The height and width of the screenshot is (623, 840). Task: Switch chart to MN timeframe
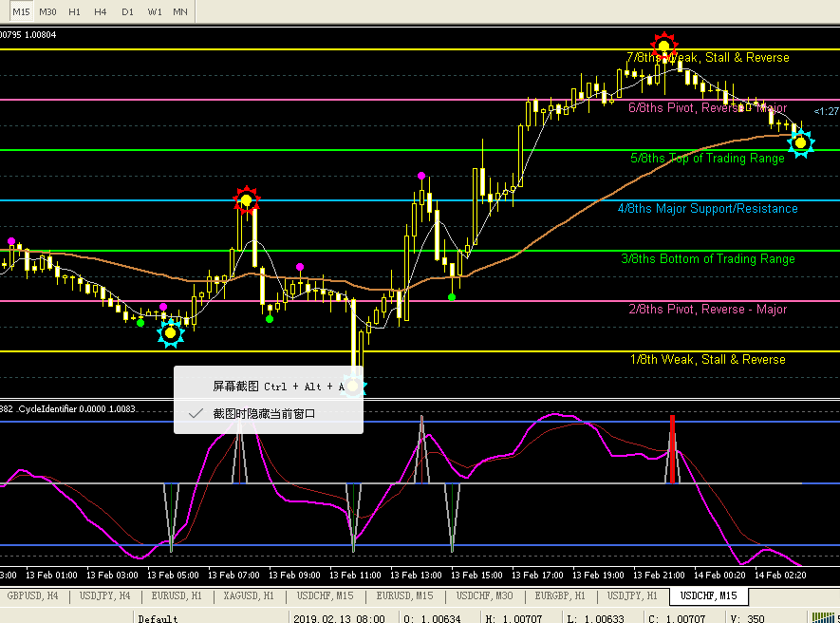point(180,11)
